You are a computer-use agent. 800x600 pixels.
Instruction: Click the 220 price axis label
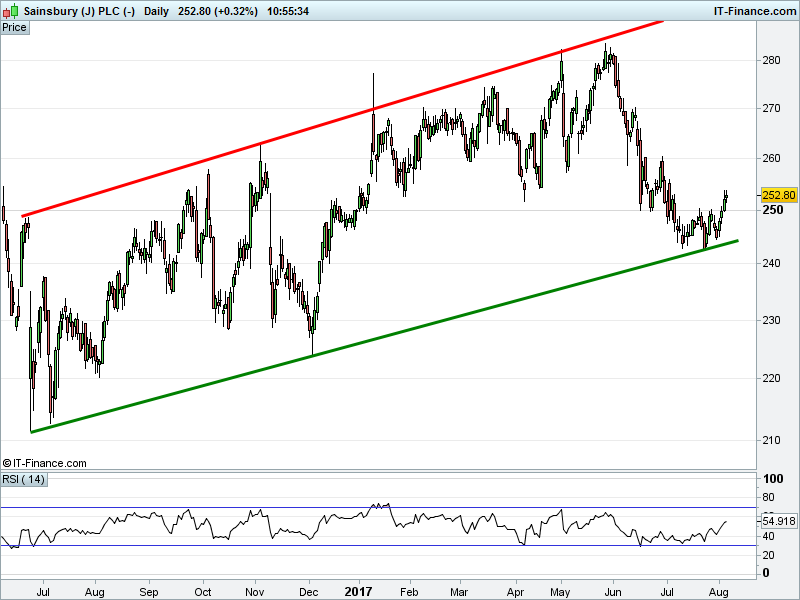pyautogui.click(x=771, y=378)
